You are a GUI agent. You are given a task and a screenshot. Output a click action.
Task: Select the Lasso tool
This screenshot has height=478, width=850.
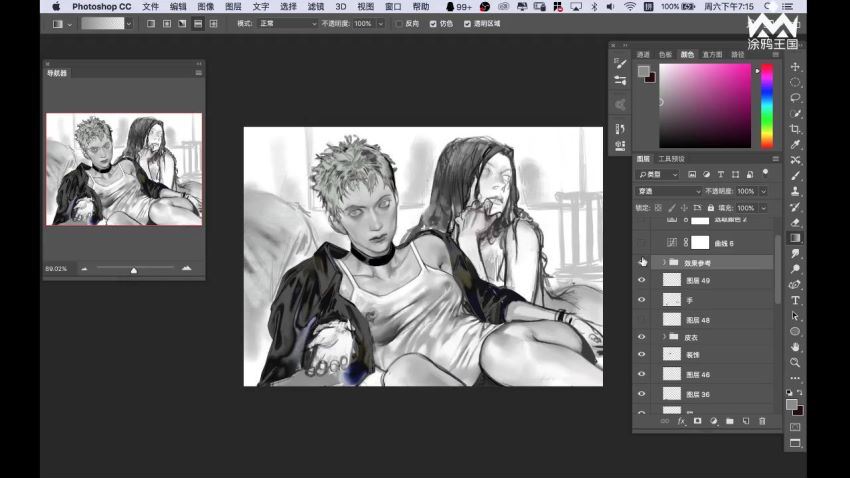click(x=795, y=98)
